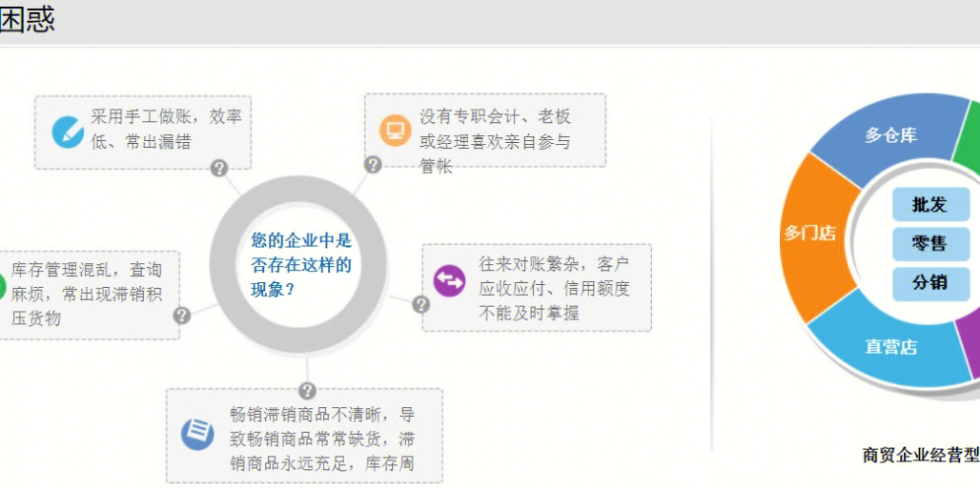This screenshot has width=980, height=490.
Task: Click question mark above the 畅销滞销商品 box
Action: tap(307, 391)
